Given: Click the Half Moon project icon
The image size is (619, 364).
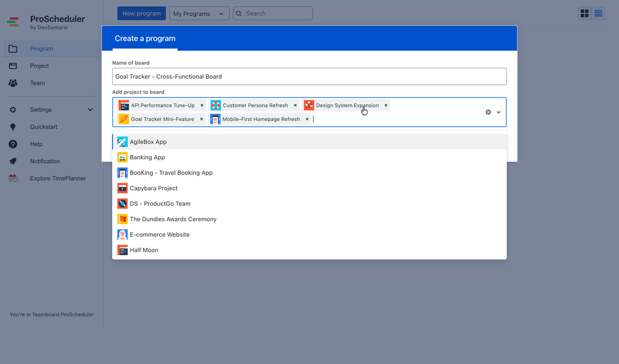Looking at the screenshot, I should pos(123,250).
